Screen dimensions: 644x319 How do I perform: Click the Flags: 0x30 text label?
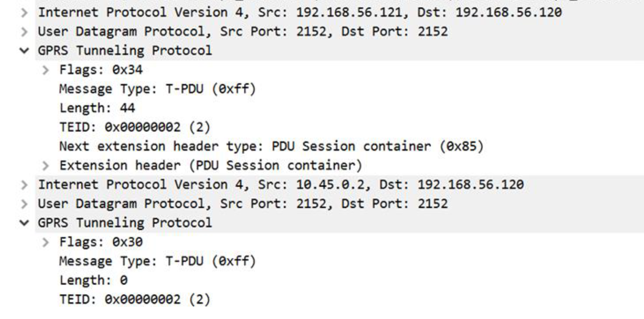(101, 242)
